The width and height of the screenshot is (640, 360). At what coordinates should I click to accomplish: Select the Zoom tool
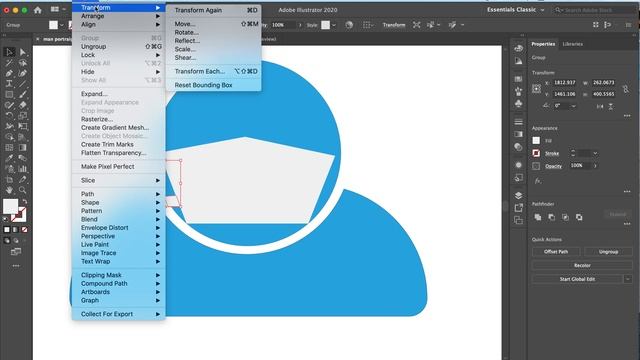22,190
